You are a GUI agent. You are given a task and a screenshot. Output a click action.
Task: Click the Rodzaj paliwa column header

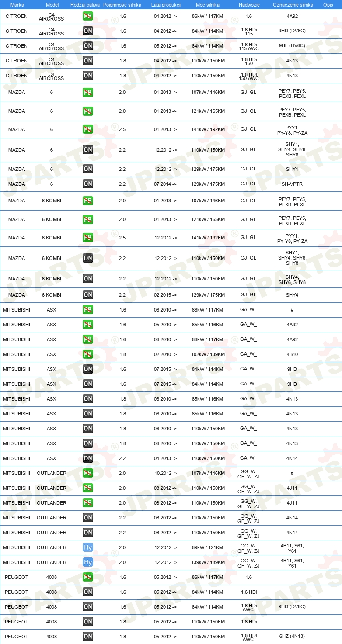85,4
